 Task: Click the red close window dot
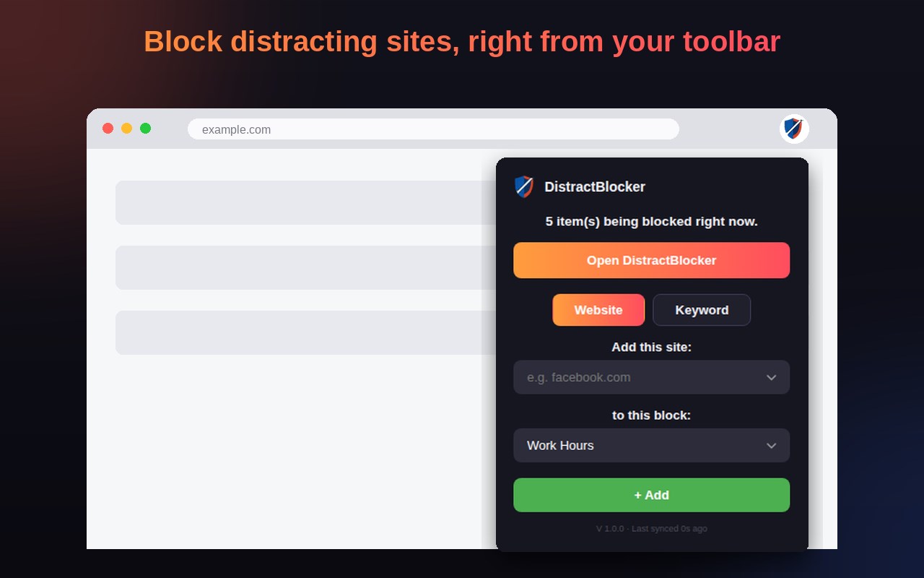coord(108,129)
